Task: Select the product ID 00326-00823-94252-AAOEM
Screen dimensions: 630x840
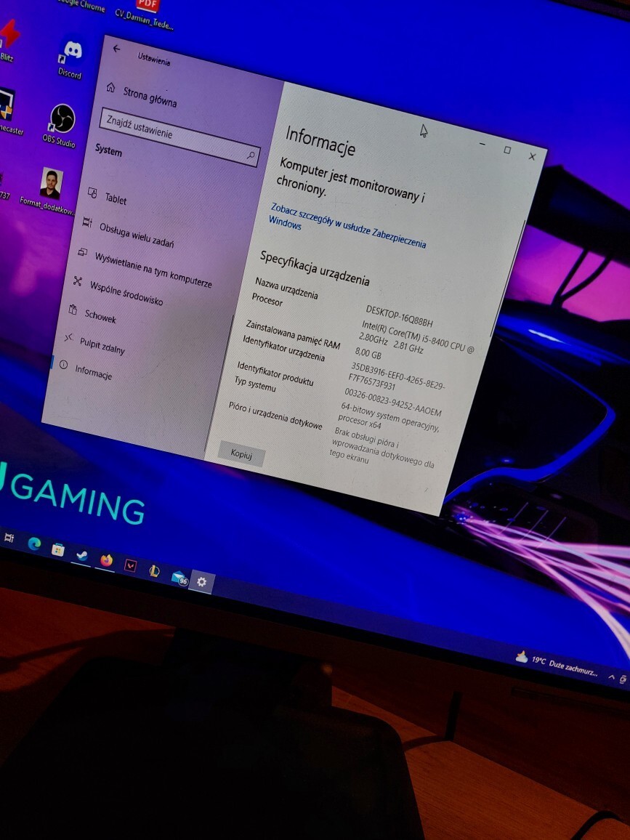Action: coord(393,403)
